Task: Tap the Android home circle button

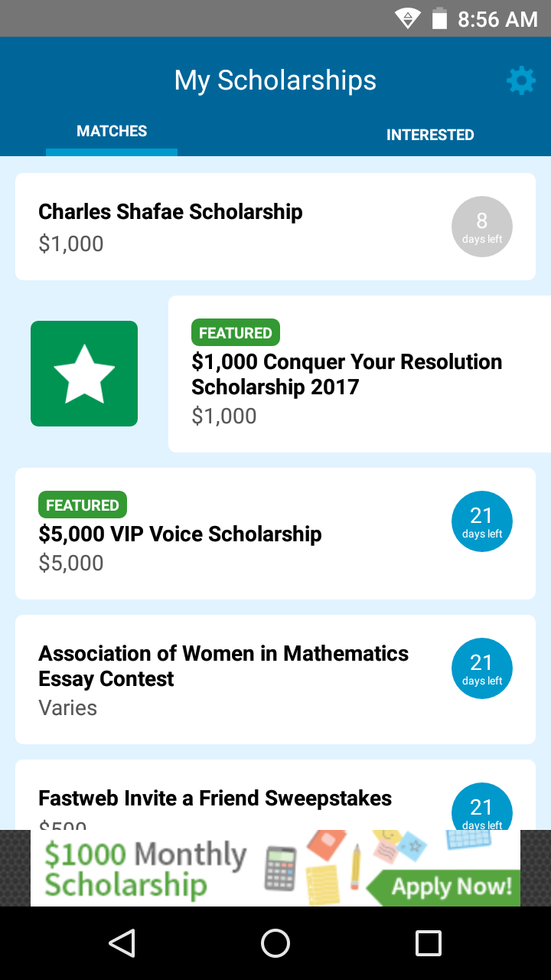Action: [x=275, y=943]
